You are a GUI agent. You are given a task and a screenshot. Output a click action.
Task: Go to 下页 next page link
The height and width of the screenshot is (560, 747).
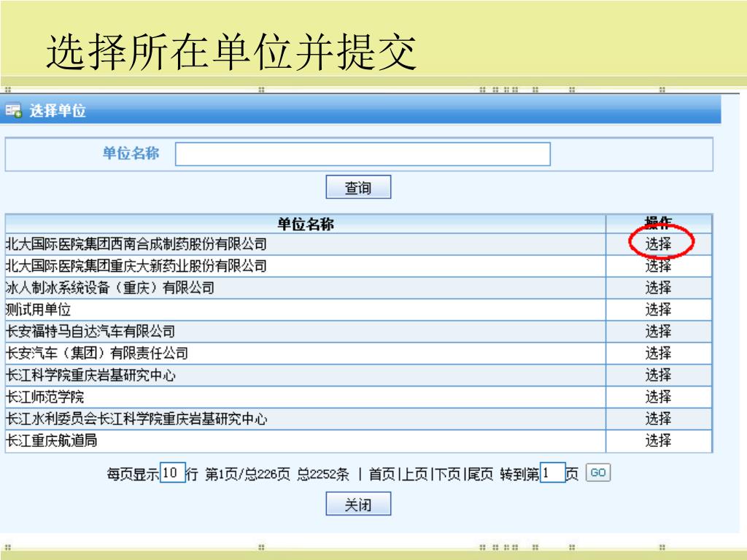(x=447, y=474)
